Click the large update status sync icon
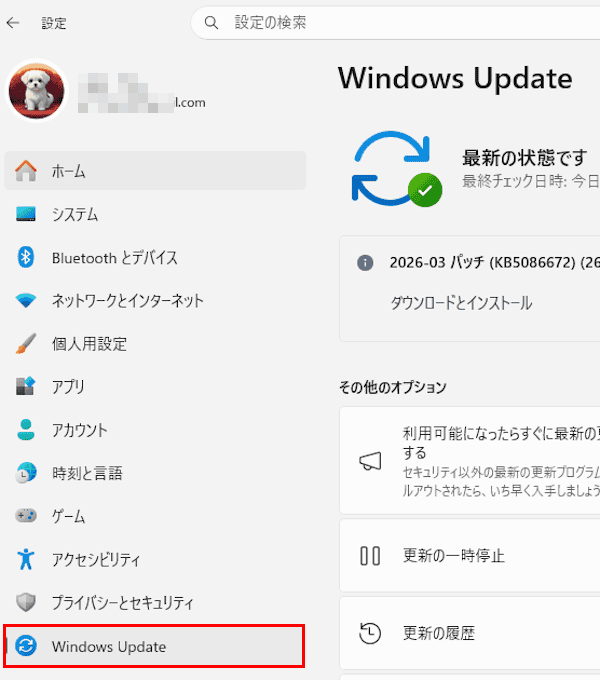The image size is (600, 680). tap(391, 168)
